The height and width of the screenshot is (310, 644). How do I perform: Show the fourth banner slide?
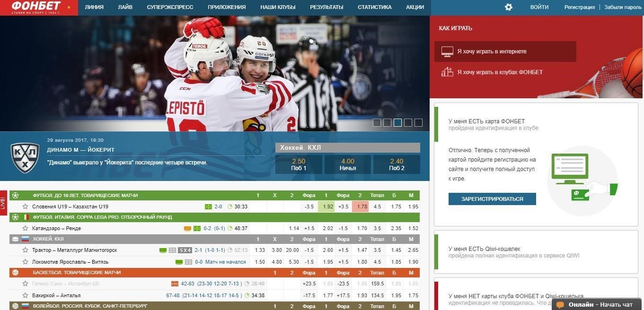[408, 123]
